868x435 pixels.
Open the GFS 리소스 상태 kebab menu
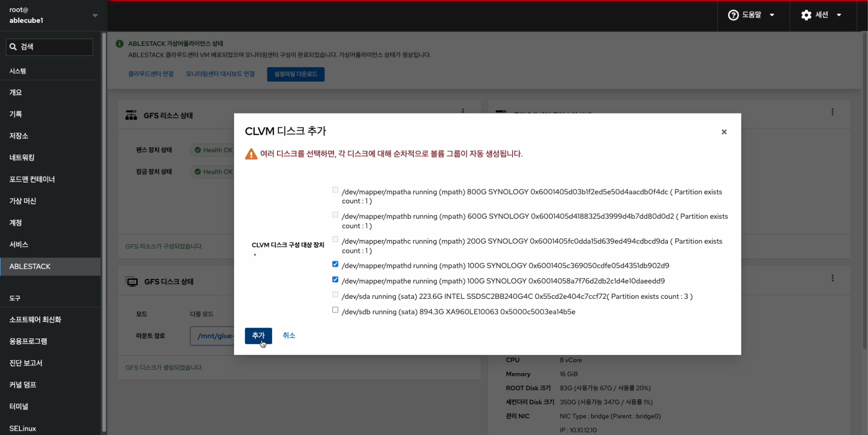tap(463, 111)
